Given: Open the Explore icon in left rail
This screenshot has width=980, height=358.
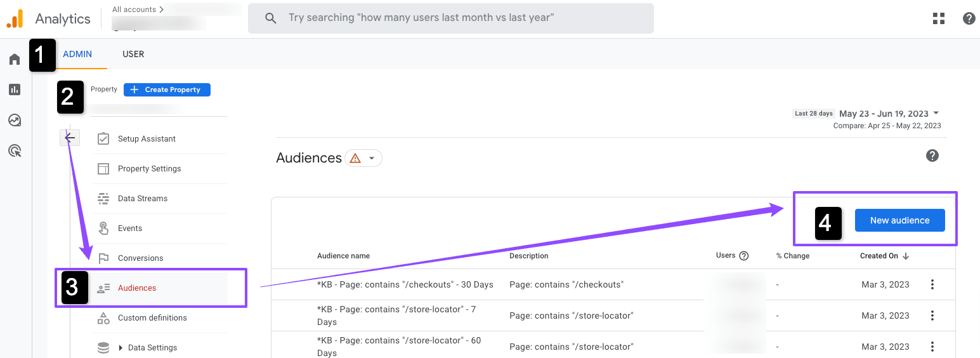Looking at the screenshot, I should coord(15,120).
